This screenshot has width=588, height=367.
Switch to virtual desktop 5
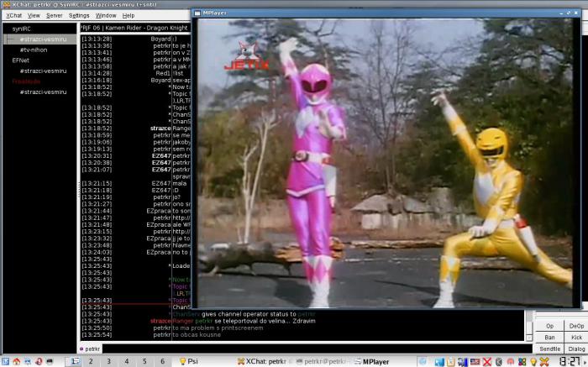pos(144,361)
